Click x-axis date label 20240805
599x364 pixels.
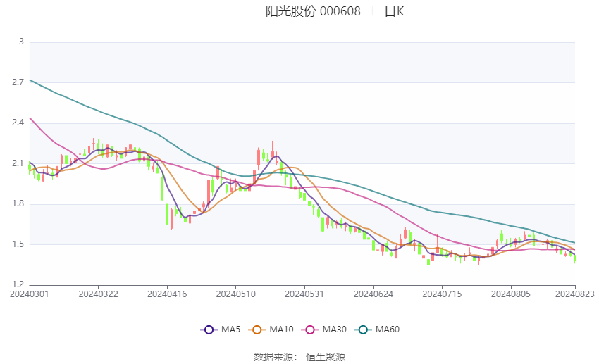tap(511, 294)
